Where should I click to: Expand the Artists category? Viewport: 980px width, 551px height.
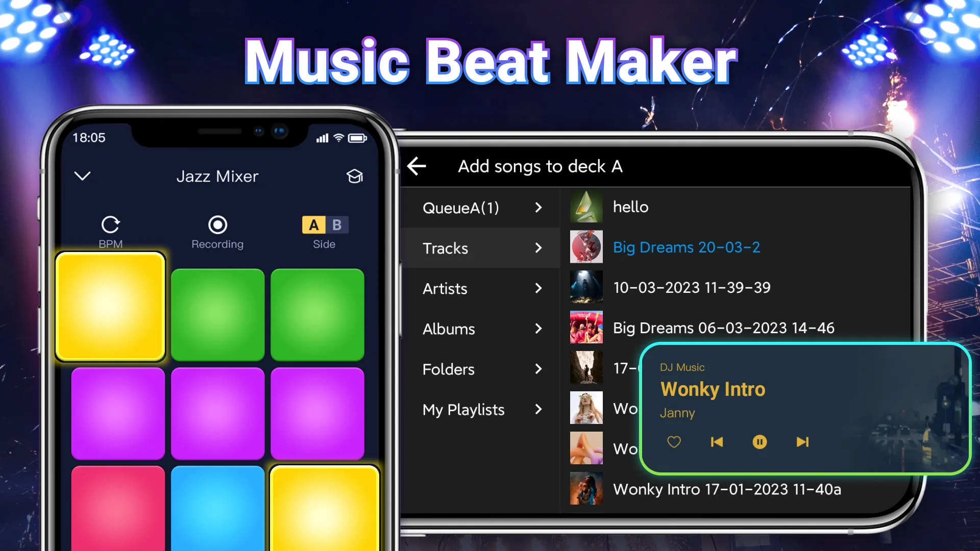click(480, 287)
